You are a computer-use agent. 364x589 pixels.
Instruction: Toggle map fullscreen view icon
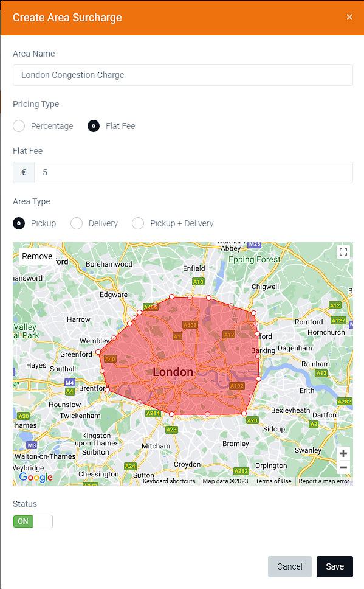pyautogui.click(x=343, y=252)
